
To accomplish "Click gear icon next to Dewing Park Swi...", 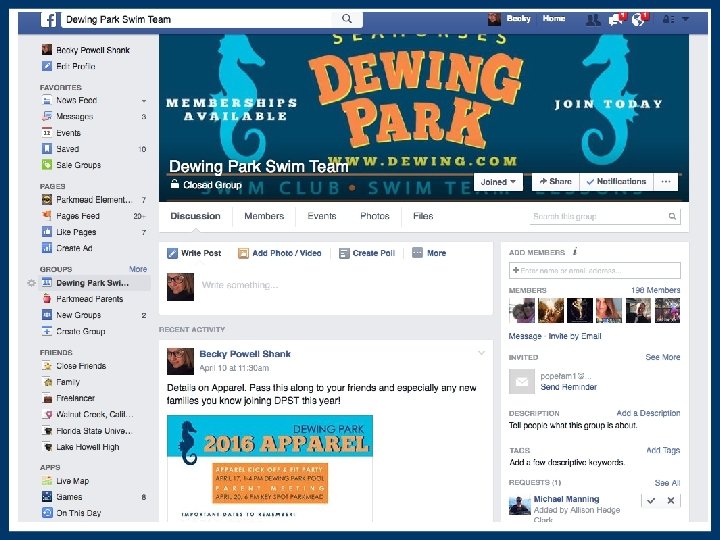I will tap(31, 283).
